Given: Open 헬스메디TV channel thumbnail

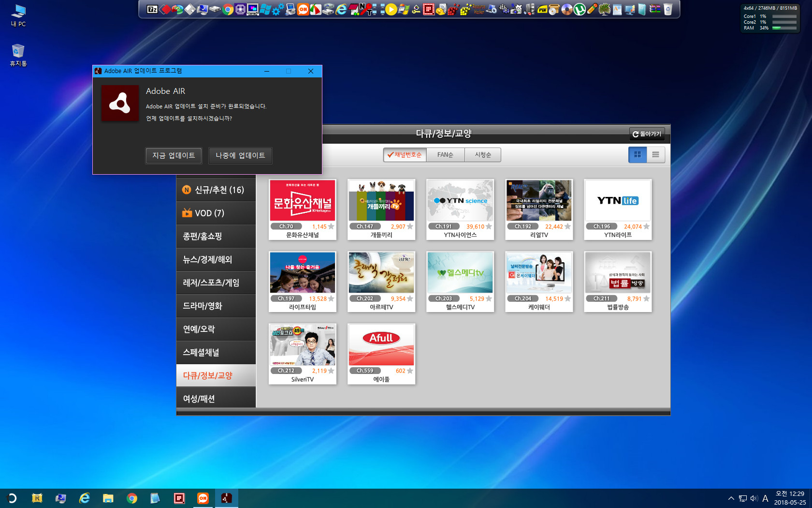Looking at the screenshot, I should pos(460,273).
